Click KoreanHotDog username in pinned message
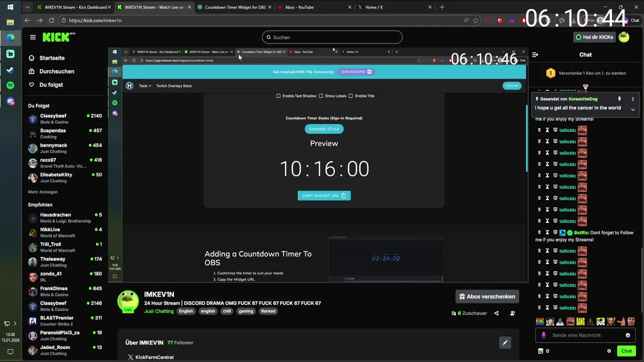Screen dimensions: 644x362 [x=583, y=99]
